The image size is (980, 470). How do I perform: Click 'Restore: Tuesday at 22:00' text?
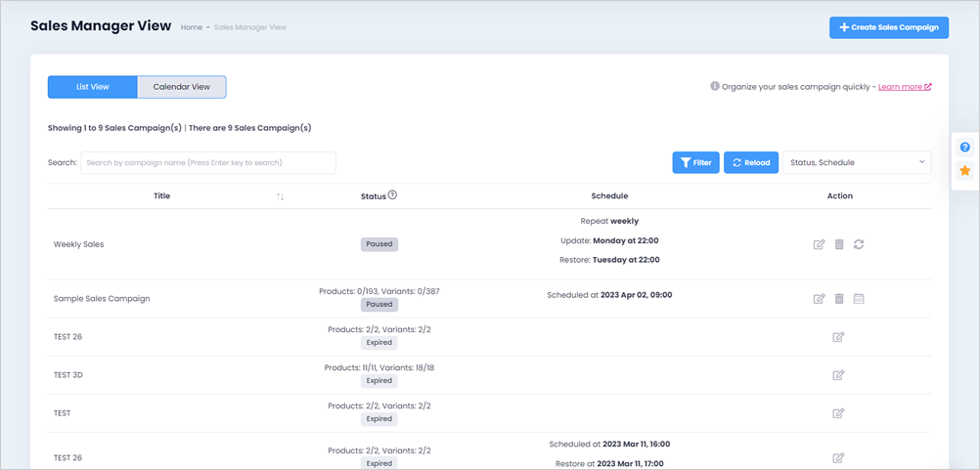point(609,260)
